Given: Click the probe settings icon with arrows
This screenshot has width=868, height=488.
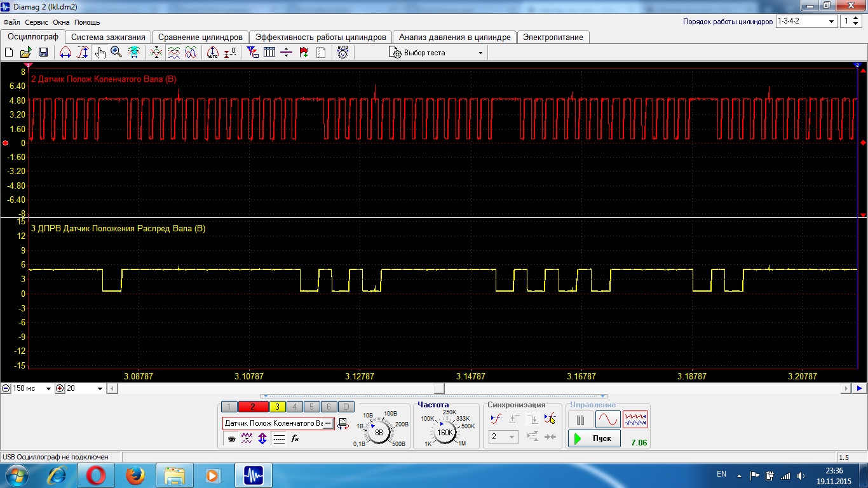Looking at the screenshot, I should 343,423.
